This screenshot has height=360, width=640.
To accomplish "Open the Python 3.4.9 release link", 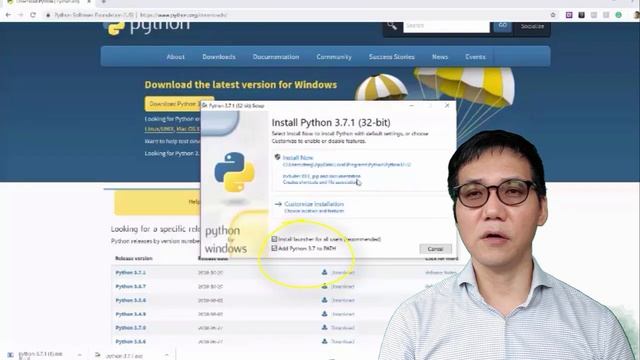I will tap(131, 314).
